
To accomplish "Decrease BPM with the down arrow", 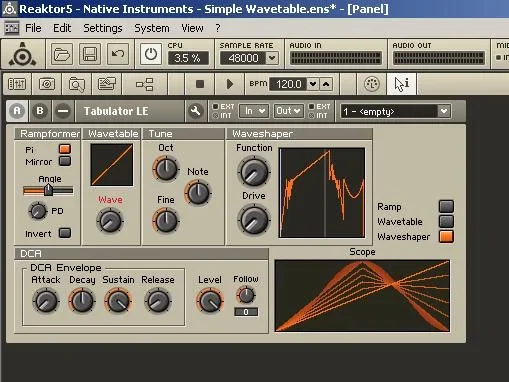I will pyautogui.click(x=313, y=84).
